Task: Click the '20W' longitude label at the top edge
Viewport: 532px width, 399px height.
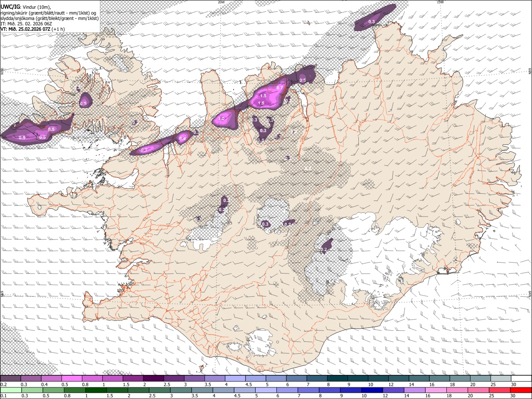Action: click(x=221, y=2)
